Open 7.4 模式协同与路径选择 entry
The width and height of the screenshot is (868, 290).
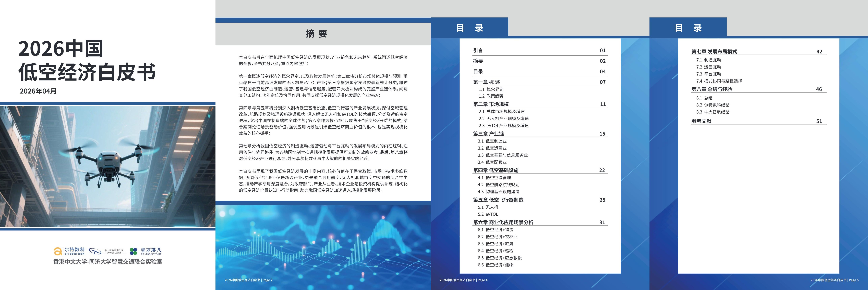click(719, 81)
